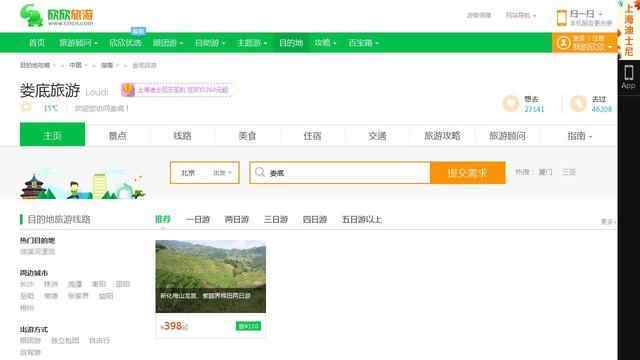Switch to the 线路 tab
The width and height of the screenshot is (640, 360).
click(182, 136)
